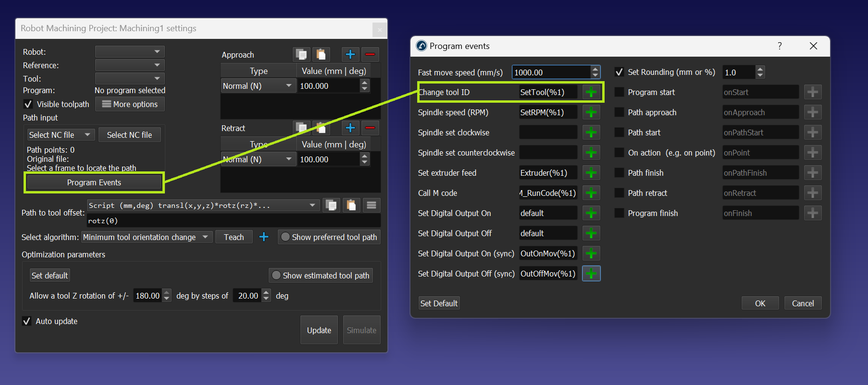This screenshot has height=385, width=868.
Task: Click the gray plus beside onStart field
Action: click(x=813, y=92)
